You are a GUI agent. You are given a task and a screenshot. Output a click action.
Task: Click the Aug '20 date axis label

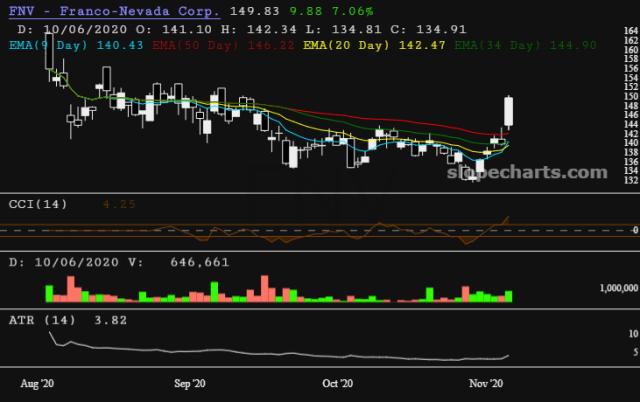tap(37, 384)
